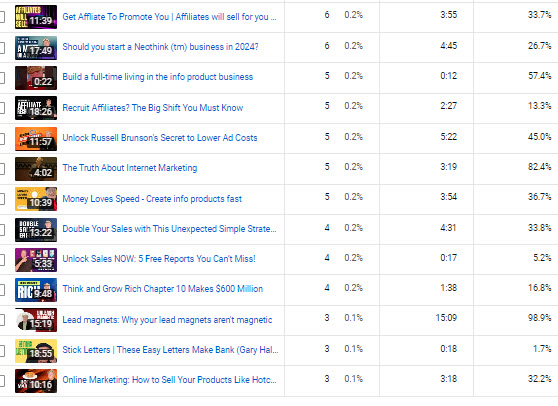Click the 11:57 orange video thumbnail
The height and width of the screenshot is (406, 558).
coord(36,139)
